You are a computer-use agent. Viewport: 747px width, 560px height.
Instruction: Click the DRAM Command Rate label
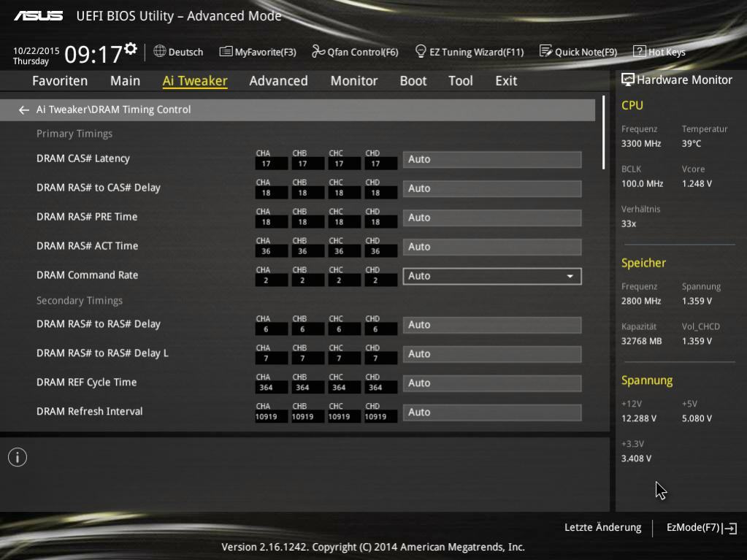[x=87, y=275]
